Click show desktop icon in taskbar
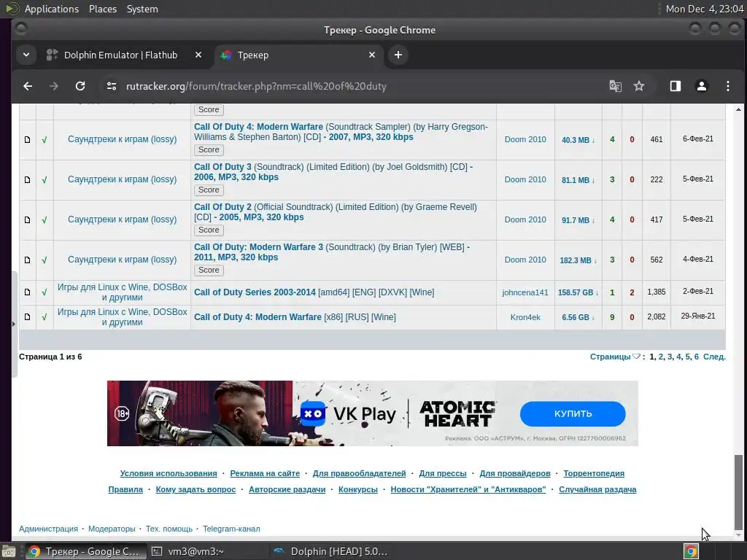This screenshot has height=560, width=747. 9,551
